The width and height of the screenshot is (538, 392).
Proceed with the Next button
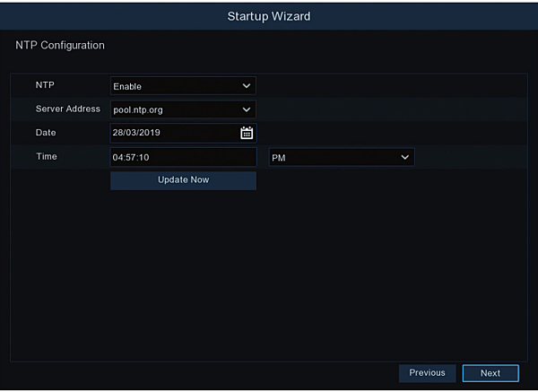(490, 373)
